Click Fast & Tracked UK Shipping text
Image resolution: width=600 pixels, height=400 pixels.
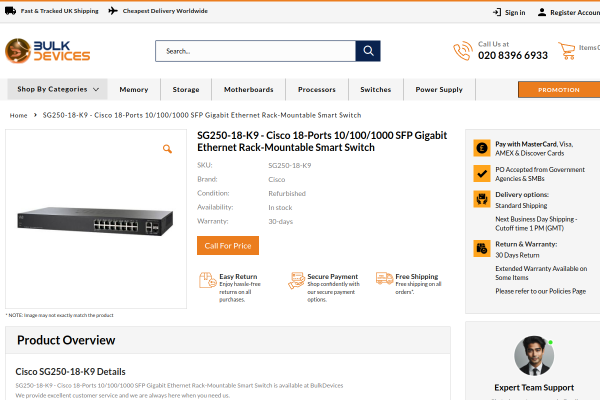point(59,11)
